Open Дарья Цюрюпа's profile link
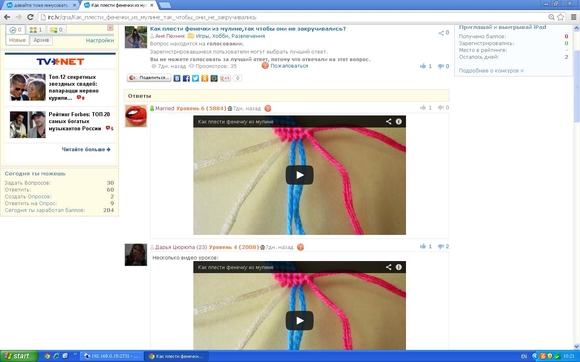 coord(181,247)
